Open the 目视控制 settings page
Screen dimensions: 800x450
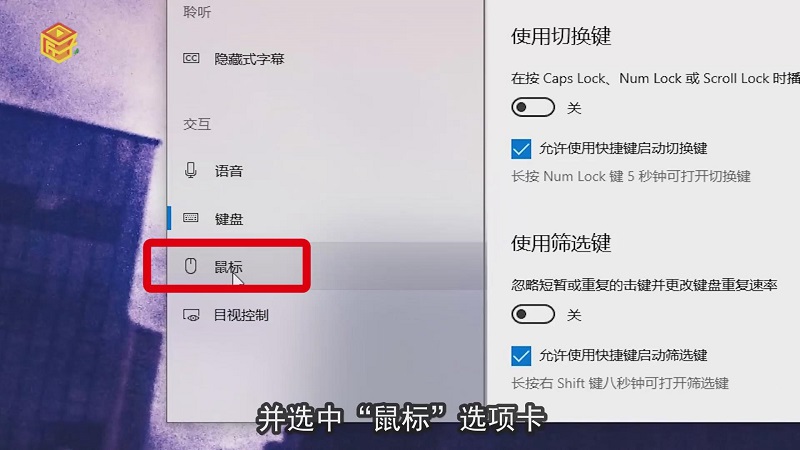tap(326, 315)
